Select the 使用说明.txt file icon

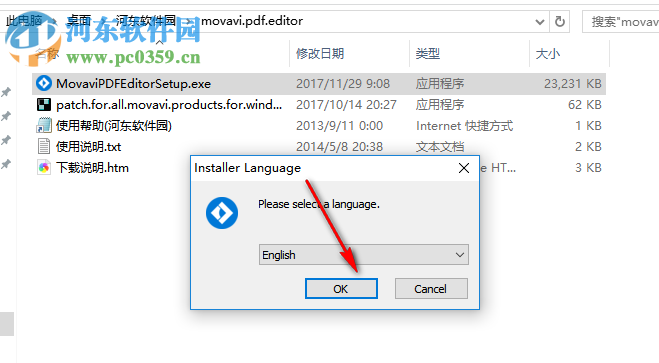pyautogui.click(x=44, y=146)
